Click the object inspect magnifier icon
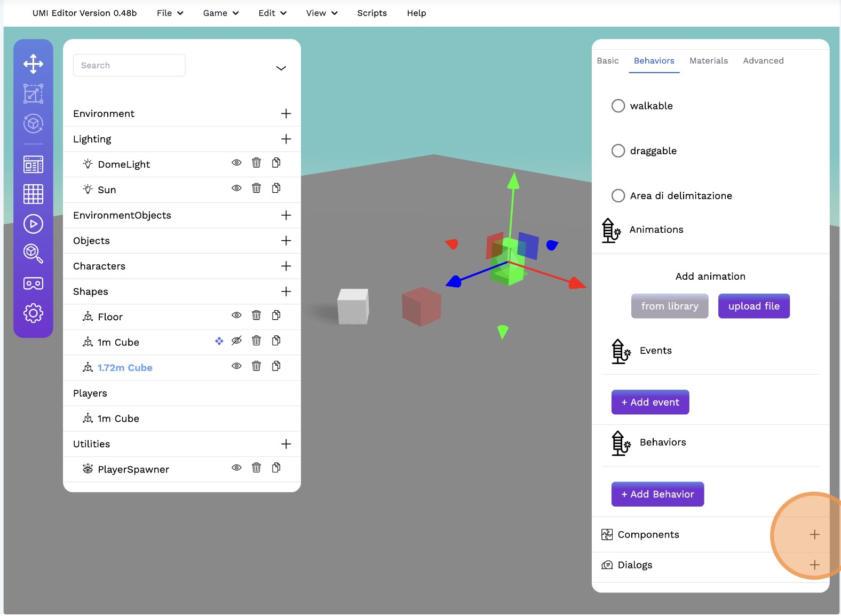Image resolution: width=841 pixels, height=616 pixels. point(33,254)
